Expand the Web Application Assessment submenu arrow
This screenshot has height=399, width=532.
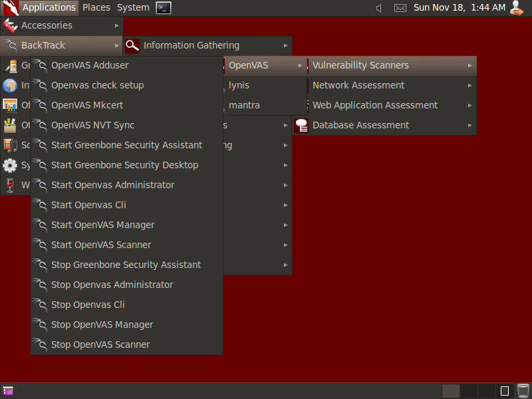pos(469,106)
